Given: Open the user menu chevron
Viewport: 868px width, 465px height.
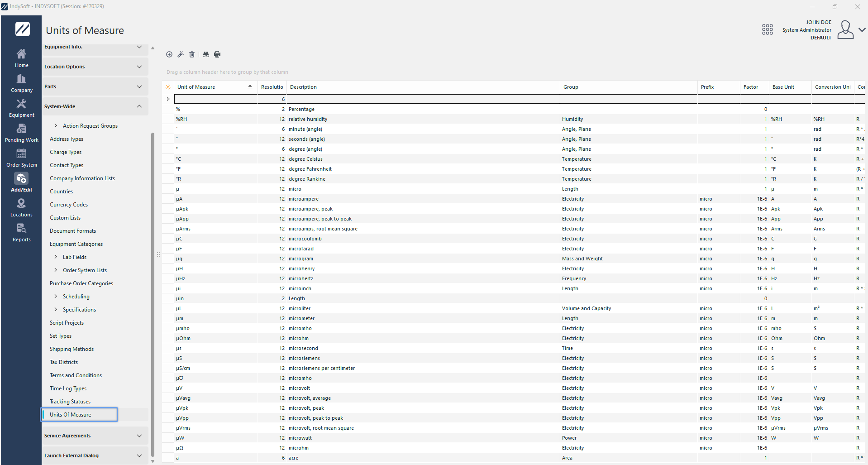Looking at the screenshot, I should [x=862, y=29].
